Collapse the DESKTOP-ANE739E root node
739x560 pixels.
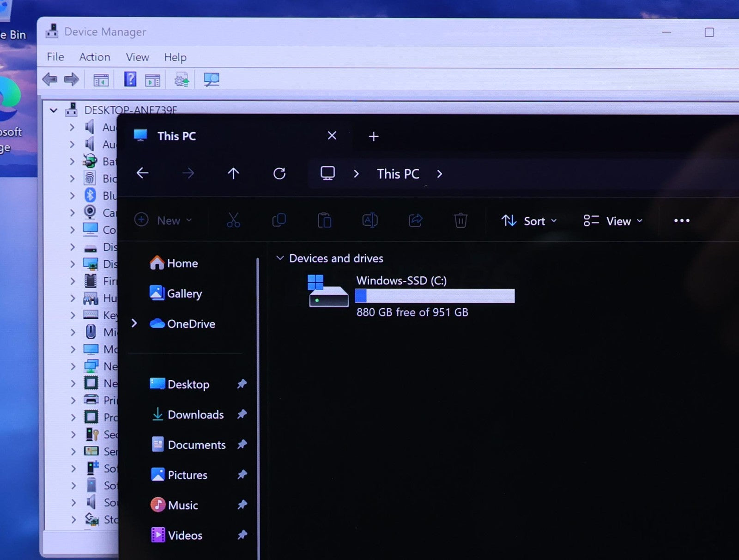[x=54, y=110]
